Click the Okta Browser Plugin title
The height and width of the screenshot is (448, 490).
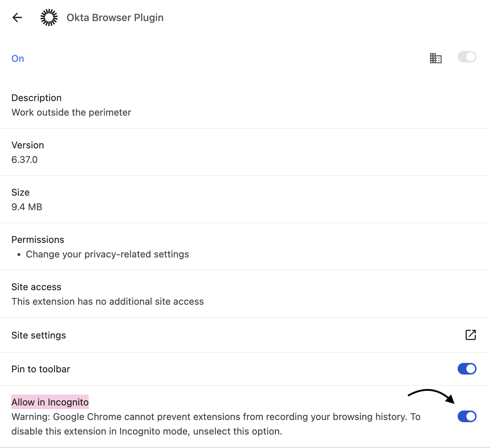tap(115, 17)
